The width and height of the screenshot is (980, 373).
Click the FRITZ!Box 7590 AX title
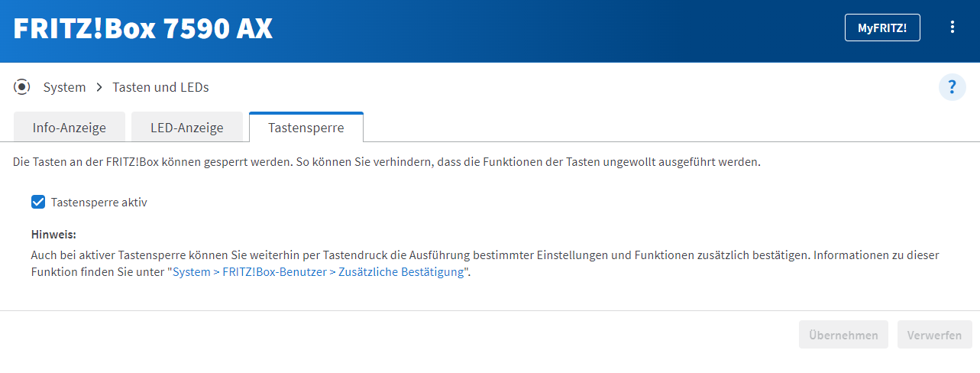tap(143, 28)
